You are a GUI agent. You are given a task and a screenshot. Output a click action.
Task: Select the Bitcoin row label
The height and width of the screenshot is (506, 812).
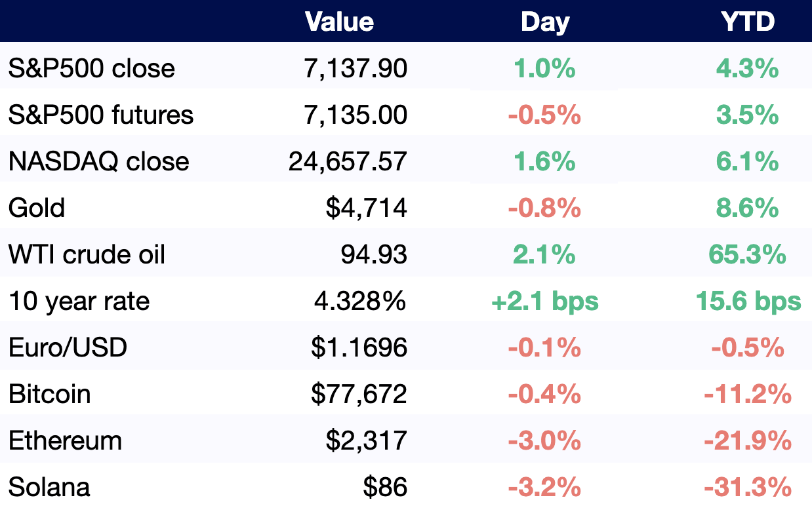50,394
